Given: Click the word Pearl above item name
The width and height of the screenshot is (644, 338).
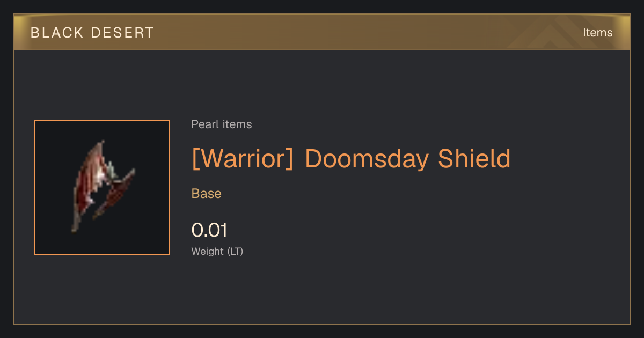Looking at the screenshot, I should 204,124.
